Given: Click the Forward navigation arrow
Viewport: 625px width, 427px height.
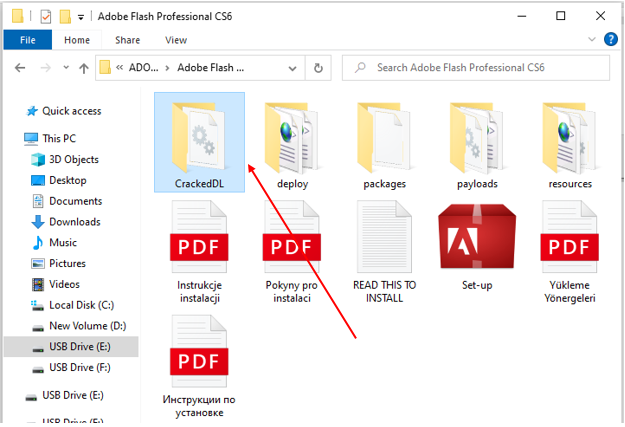Looking at the screenshot, I should pyautogui.click(x=46, y=68).
